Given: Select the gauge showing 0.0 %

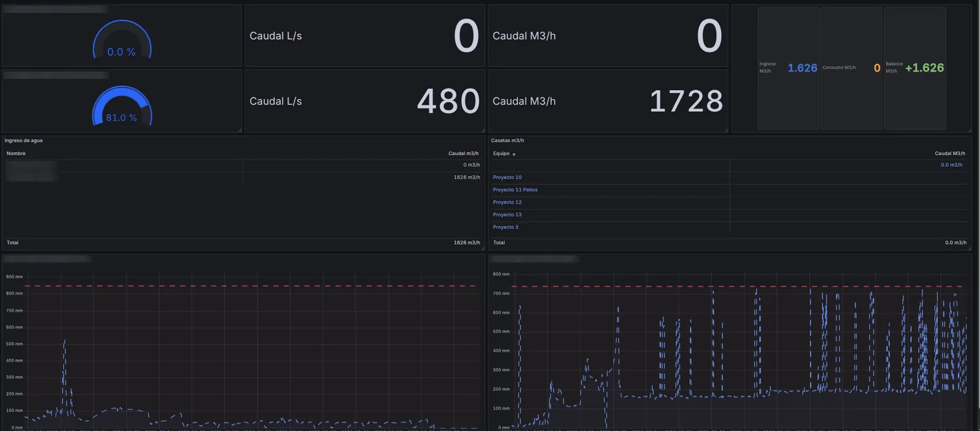Looking at the screenshot, I should tap(122, 40).
